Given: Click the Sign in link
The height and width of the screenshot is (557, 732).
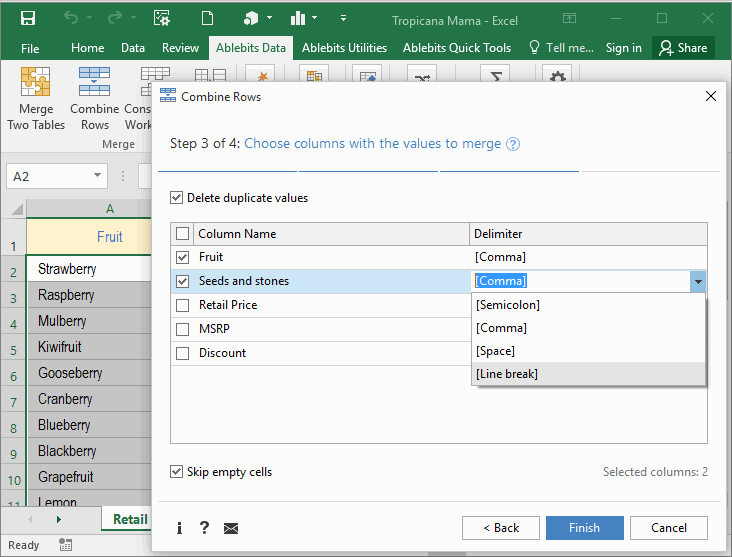Looking at the screenshot, I should click(x=623, y=48).
